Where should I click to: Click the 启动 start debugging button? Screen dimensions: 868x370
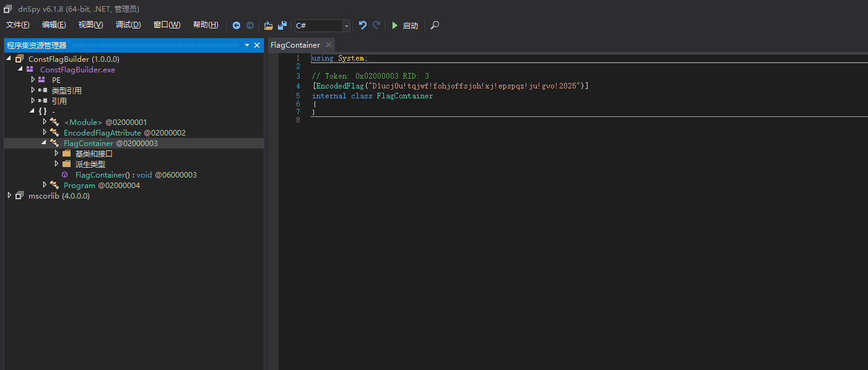point(405,25)
